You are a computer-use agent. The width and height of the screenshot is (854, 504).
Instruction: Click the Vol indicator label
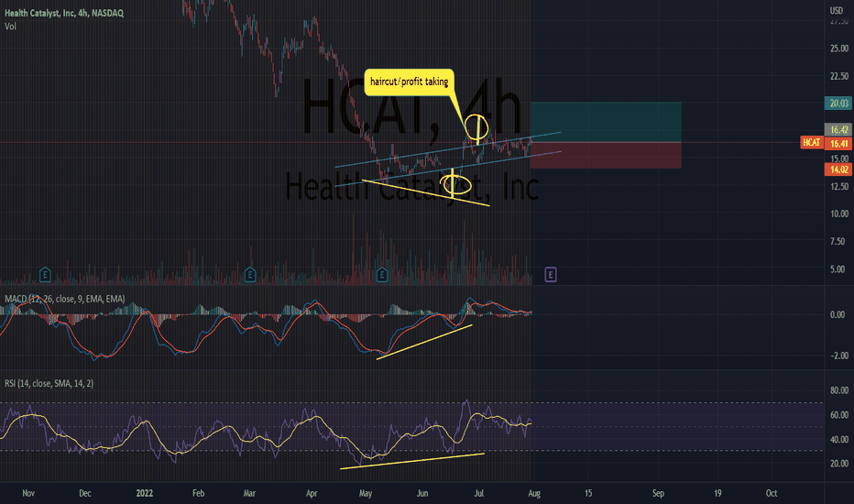coord(10,27)
